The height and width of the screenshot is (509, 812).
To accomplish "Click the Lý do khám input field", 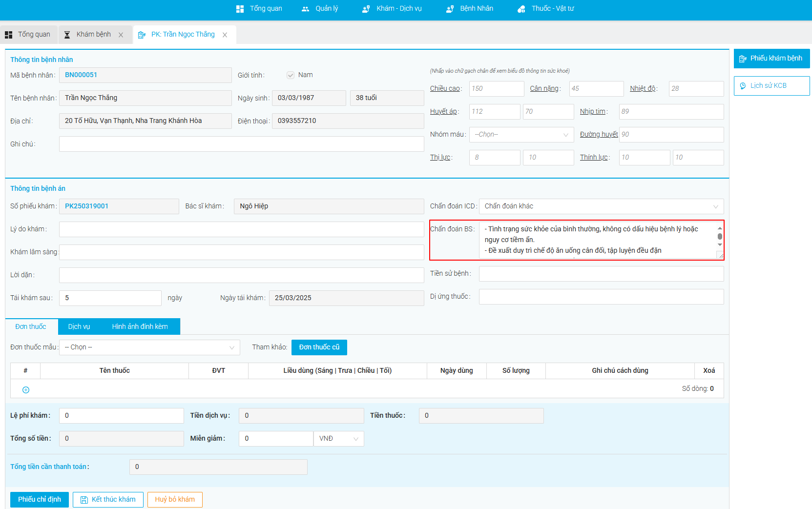I will point(242,229).
